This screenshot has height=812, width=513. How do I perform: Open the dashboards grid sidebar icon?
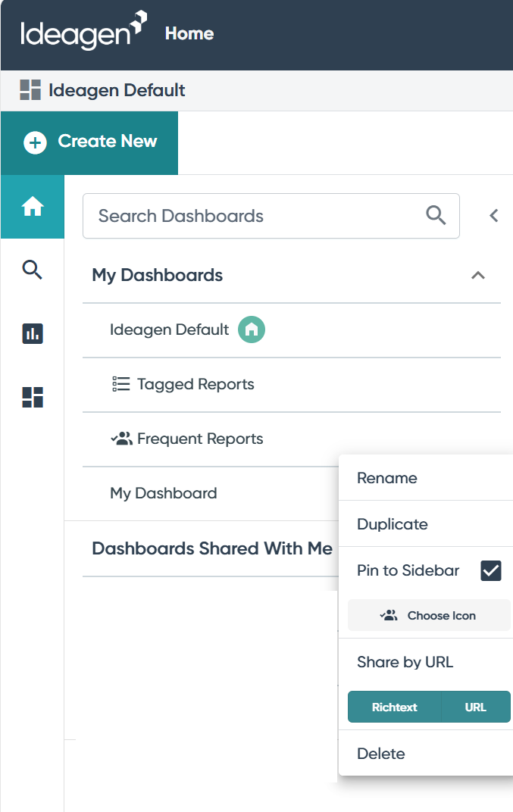[32, 397]
